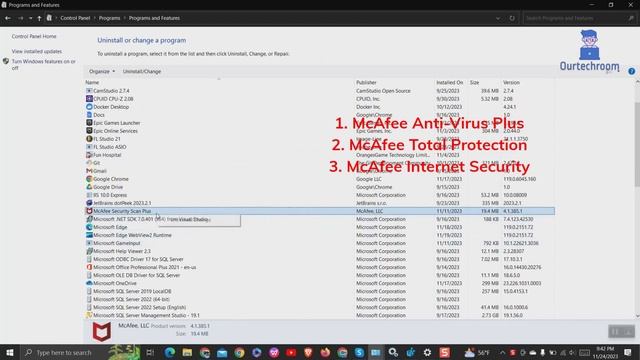Go up one level with the Up arrow
640x360 pixels.
pos(39,18)
